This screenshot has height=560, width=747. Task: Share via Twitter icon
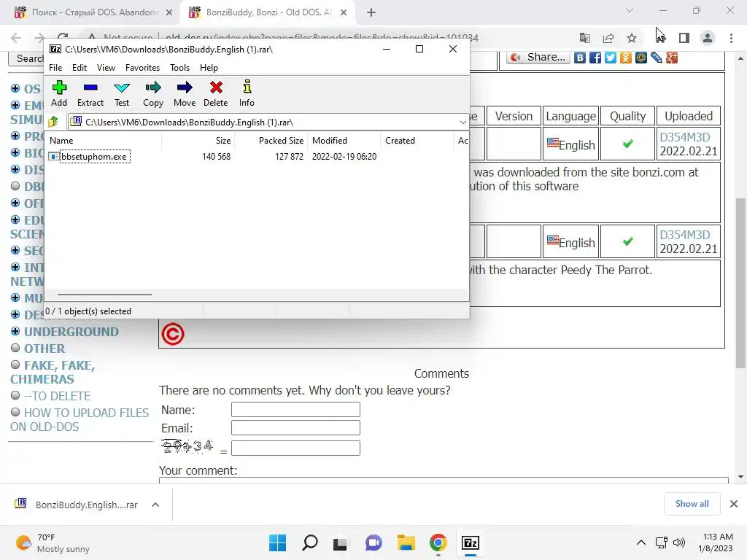611,58
